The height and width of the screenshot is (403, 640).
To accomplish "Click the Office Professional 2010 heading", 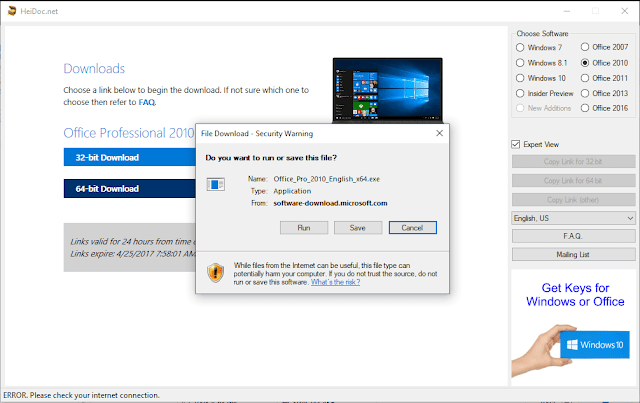I will pyautogui.click(x=129, y=133).
